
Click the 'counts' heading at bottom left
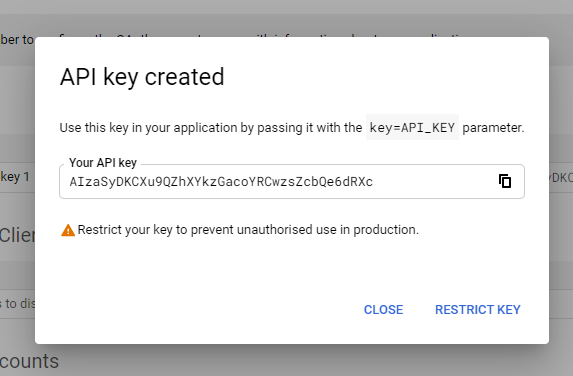[29, 361]
